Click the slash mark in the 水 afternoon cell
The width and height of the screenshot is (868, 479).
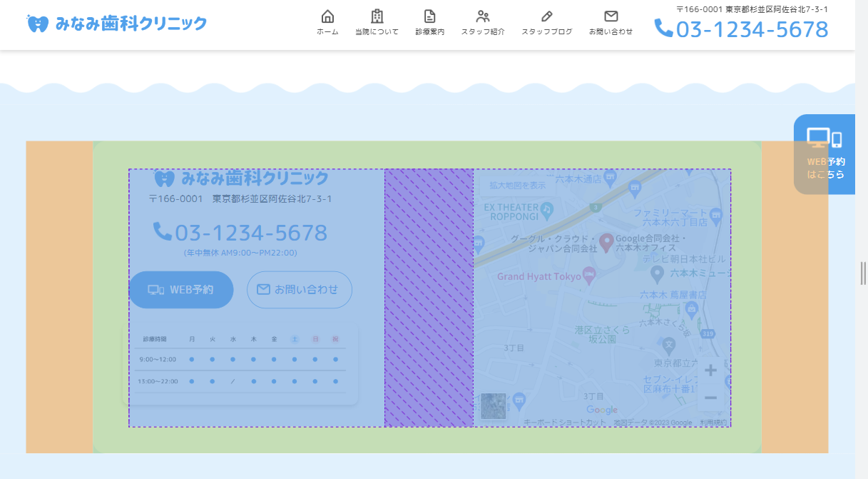tap(233, 382)
